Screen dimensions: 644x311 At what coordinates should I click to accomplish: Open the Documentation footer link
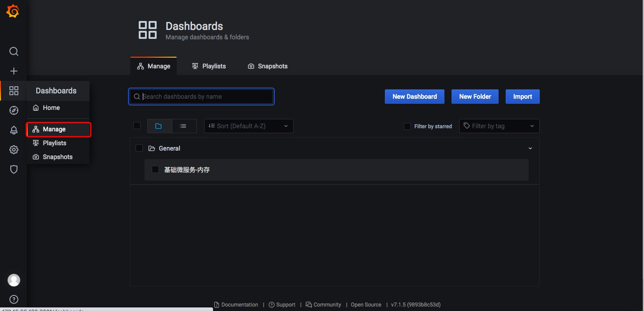pyautogui.click(x=236, y=305)
